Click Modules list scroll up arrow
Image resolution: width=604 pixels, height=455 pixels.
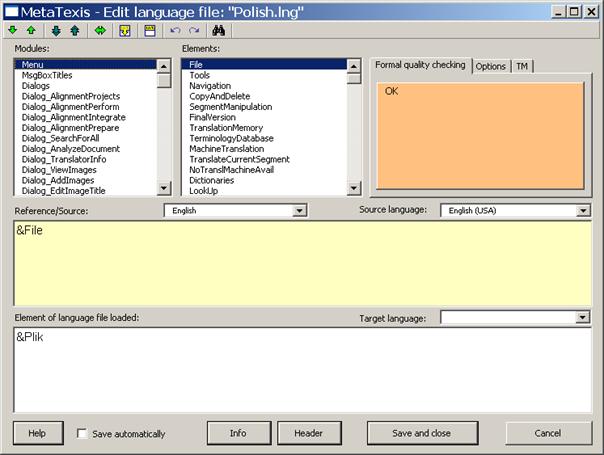tap(164, 66)
